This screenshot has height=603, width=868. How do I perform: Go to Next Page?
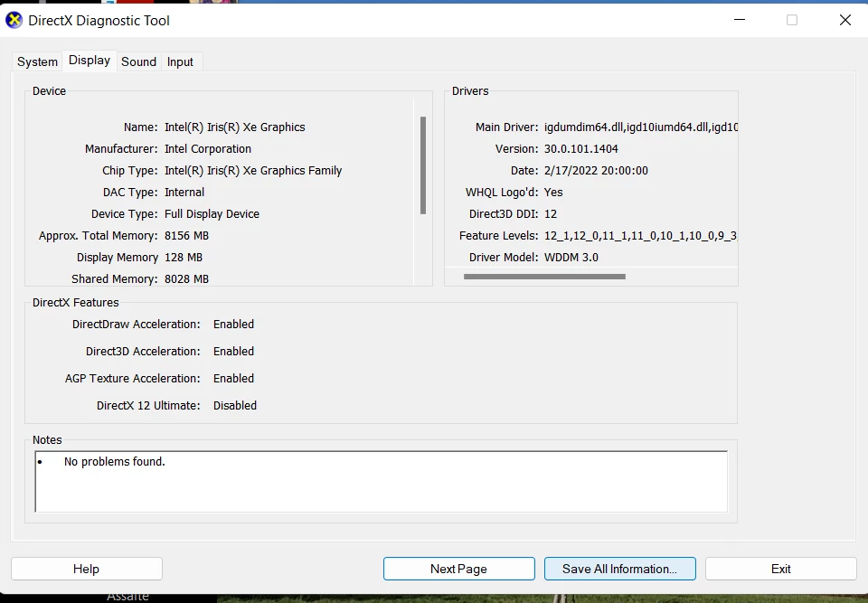(459, 569)
